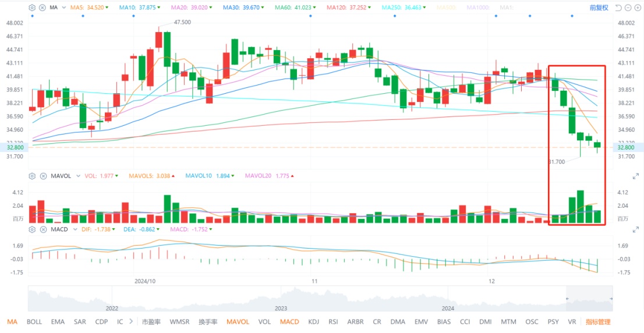Click the 2024/10 date axis label

coord(144,282)
